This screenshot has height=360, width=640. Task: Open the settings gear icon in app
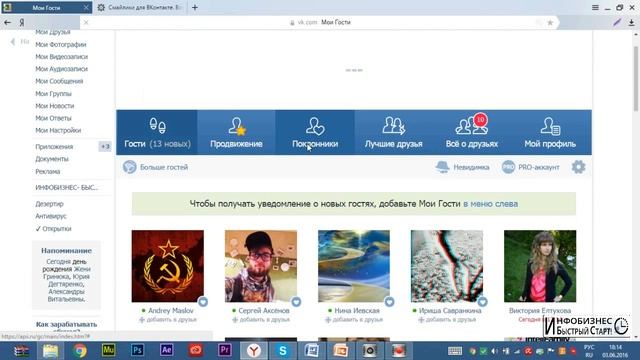click(578, 167)
